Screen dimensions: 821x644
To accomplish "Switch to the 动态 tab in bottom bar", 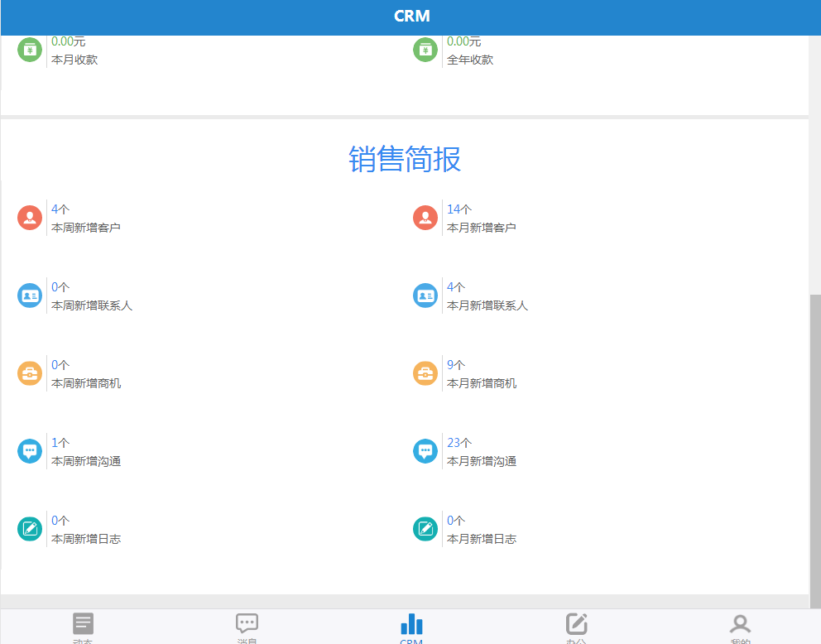I will click(x=83, y=627).
